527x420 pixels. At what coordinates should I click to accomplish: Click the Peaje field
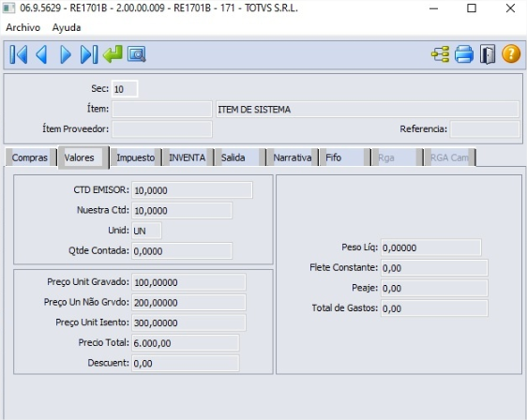point(434,288)
